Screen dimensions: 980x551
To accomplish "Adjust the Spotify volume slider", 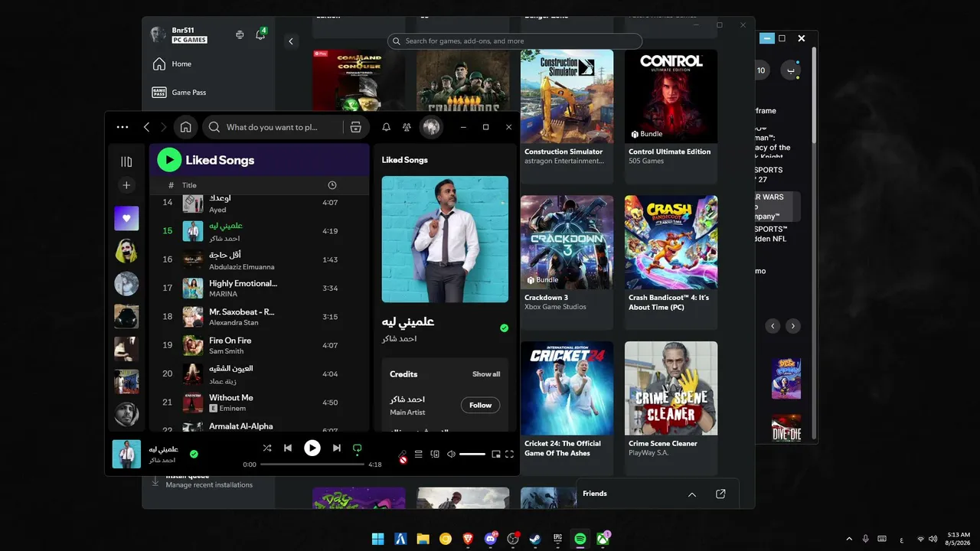I will [x=472, y=455].
